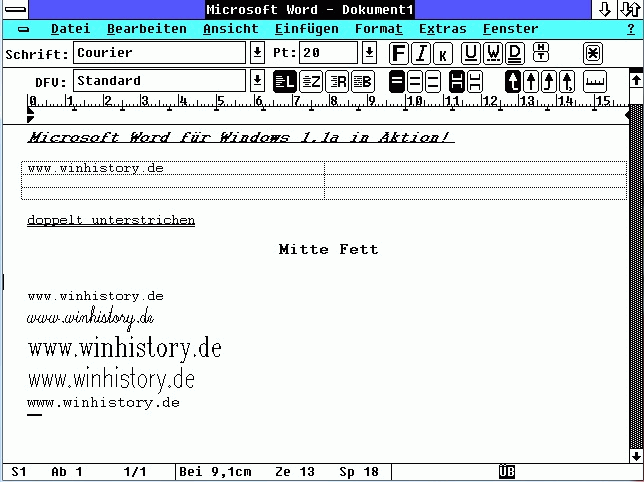Screen dimensions: 644x482
Task: Select justified paragraph (B) icon
Action: pyautogui.click(x=363, y=81)
